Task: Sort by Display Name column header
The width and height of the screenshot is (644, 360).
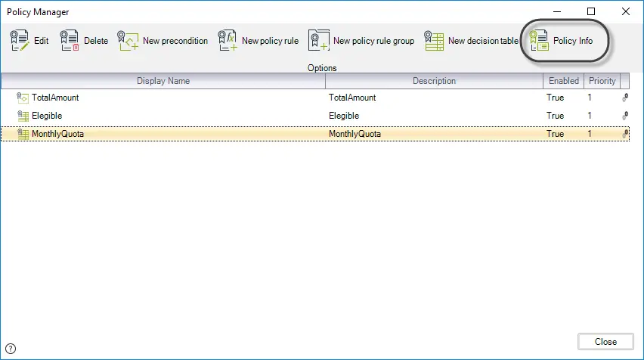Action: [x=163, y=81]
